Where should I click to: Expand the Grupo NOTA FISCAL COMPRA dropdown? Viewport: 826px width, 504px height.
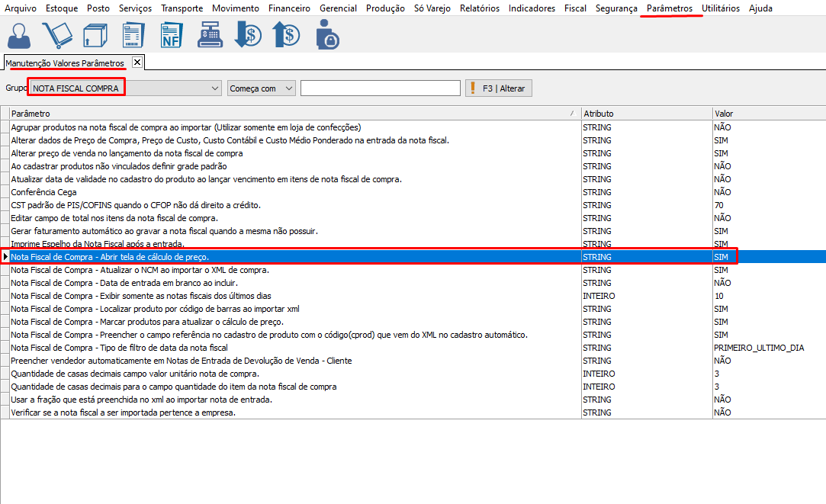(214, 88)
